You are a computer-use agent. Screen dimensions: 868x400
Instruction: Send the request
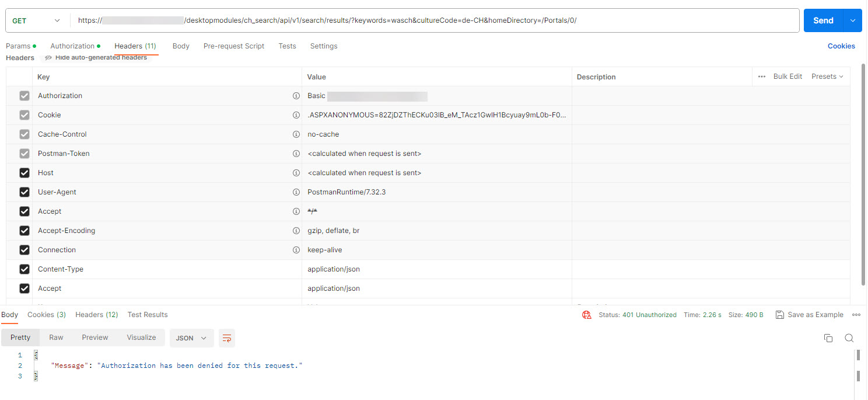(x=823, y=20)
